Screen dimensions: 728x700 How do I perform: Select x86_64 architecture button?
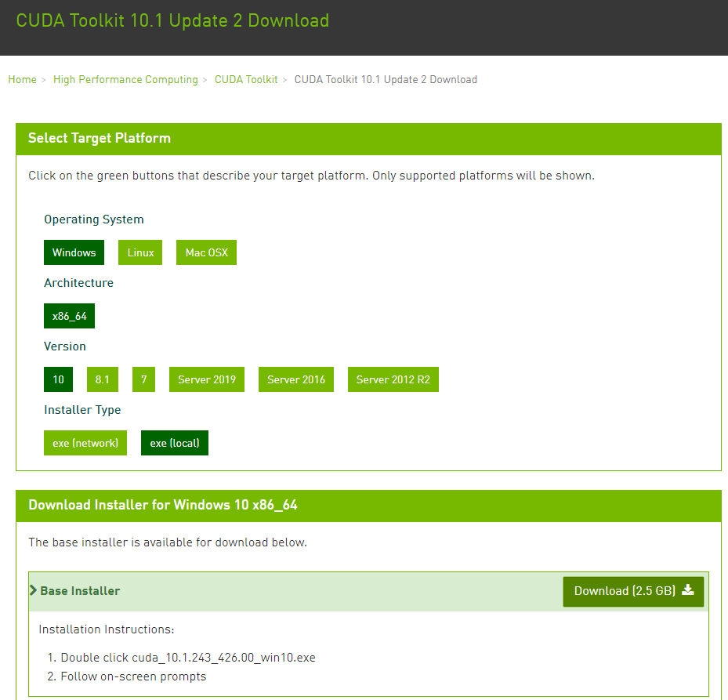point(69,316)
